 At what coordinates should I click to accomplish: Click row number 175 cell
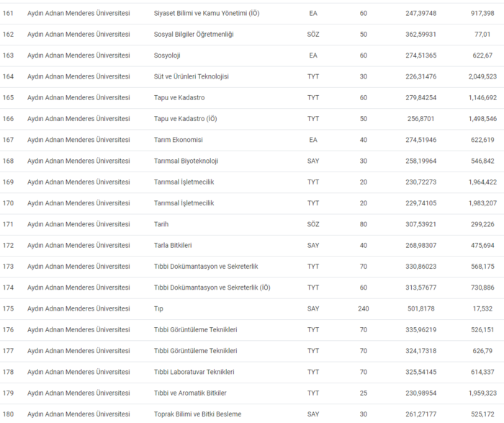pyautogui.click(x=9, y=308)
